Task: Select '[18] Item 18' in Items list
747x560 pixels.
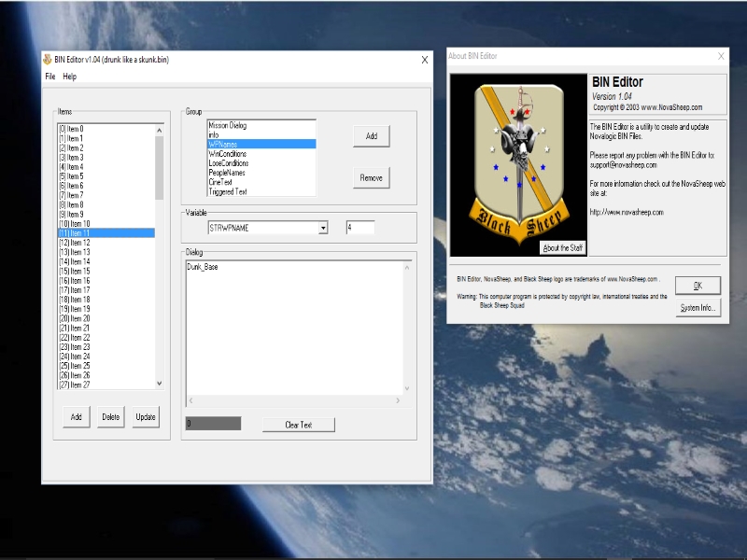Action: [106, 300]
